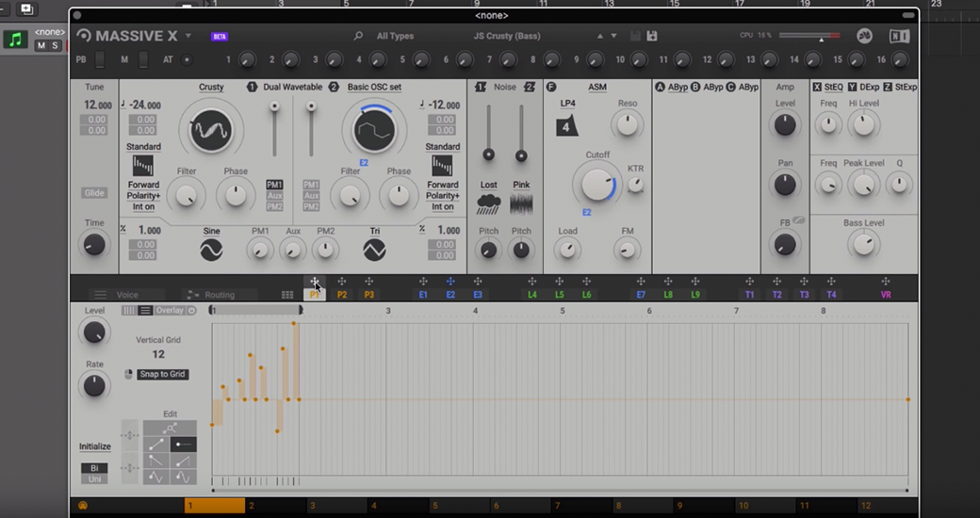Toggle the vertical bars grid view button

tap(129, 311)
